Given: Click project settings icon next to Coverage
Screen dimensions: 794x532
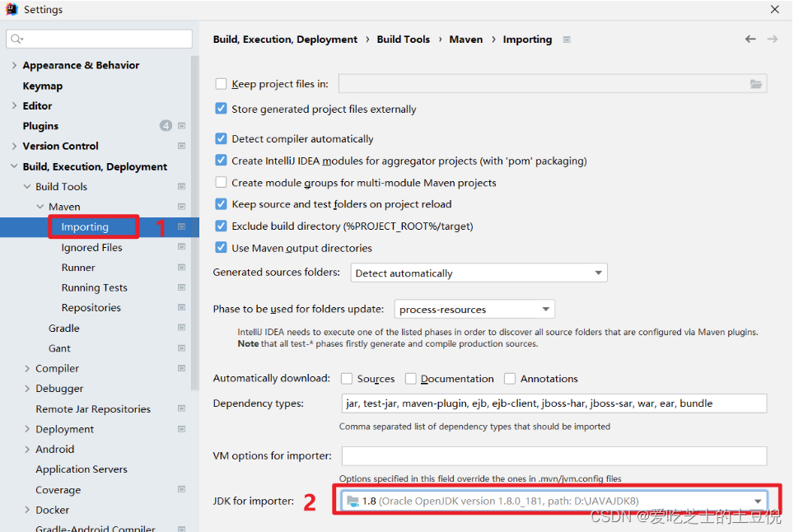Looking at the screenshot, I should [181, 489].
